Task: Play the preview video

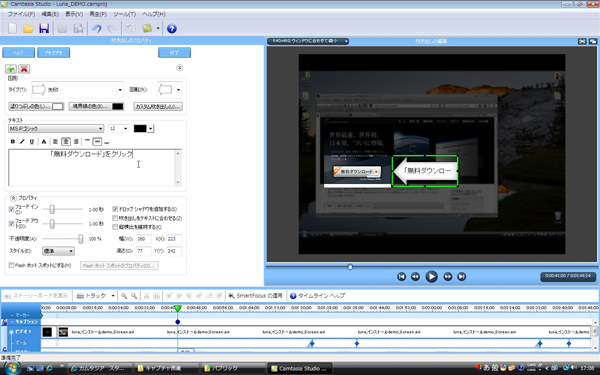Action: click(431, 276)
